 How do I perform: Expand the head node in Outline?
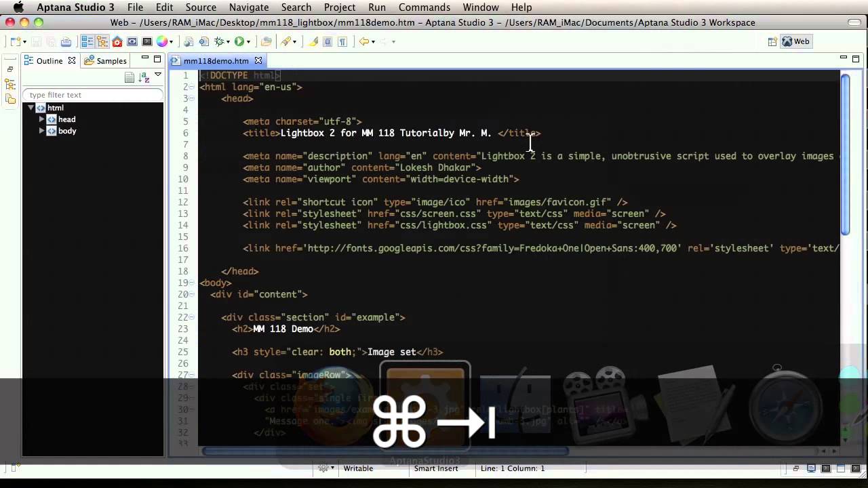coord(41,119)
